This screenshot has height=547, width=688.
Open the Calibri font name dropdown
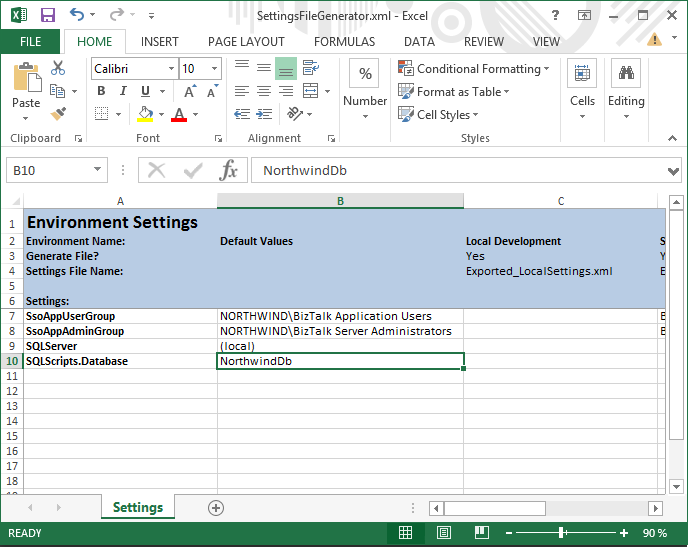click(x=171, y=68)
